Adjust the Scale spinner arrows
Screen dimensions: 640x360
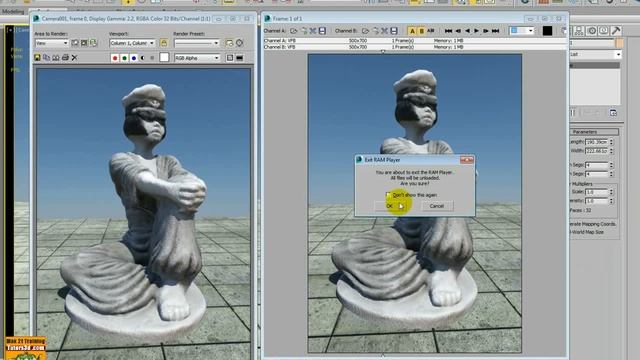coord(611,192)
